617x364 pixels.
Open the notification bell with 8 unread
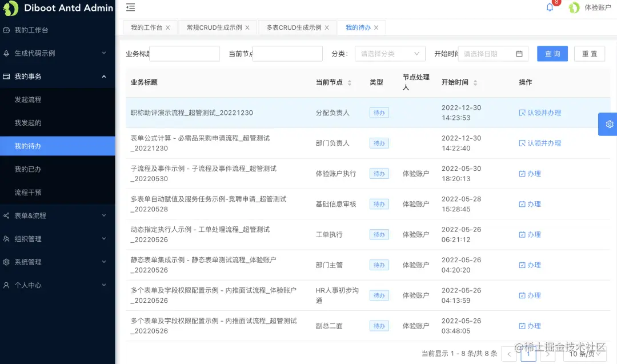click(x=549, y=7)
